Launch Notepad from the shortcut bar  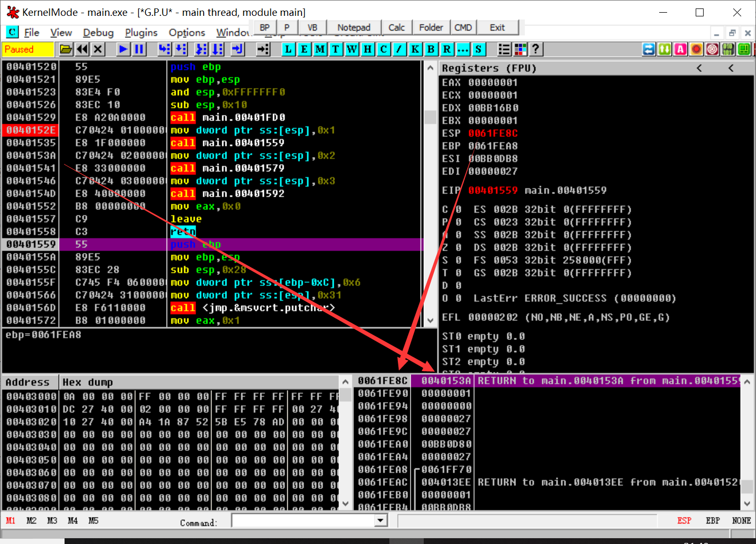pos(354,27)
